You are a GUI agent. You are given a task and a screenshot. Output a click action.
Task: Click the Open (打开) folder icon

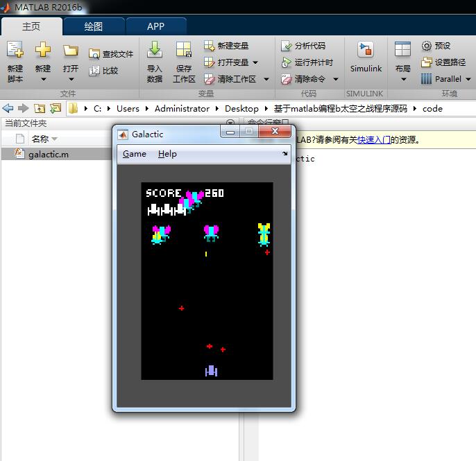pos(71,50)
